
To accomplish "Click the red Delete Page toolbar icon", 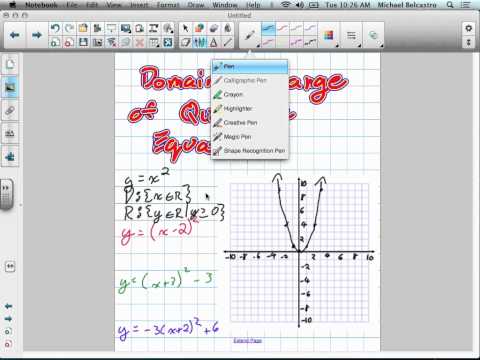I will tap(69, 42).
